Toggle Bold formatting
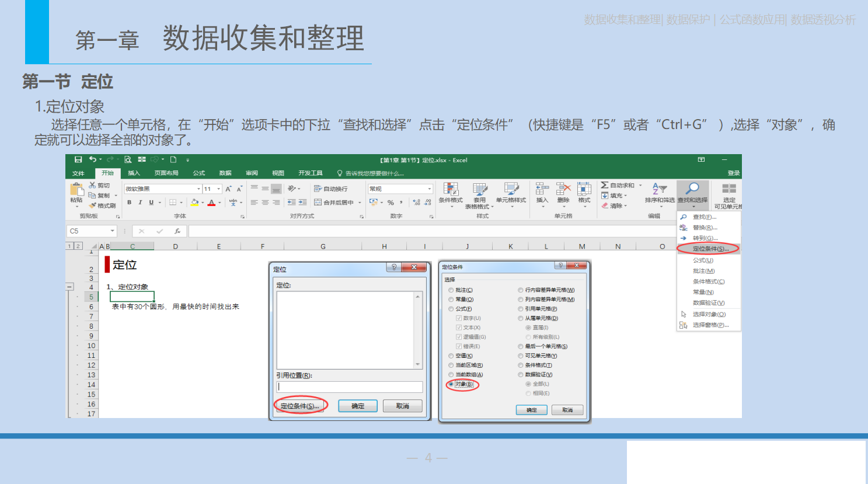 (x=129, y=203)
